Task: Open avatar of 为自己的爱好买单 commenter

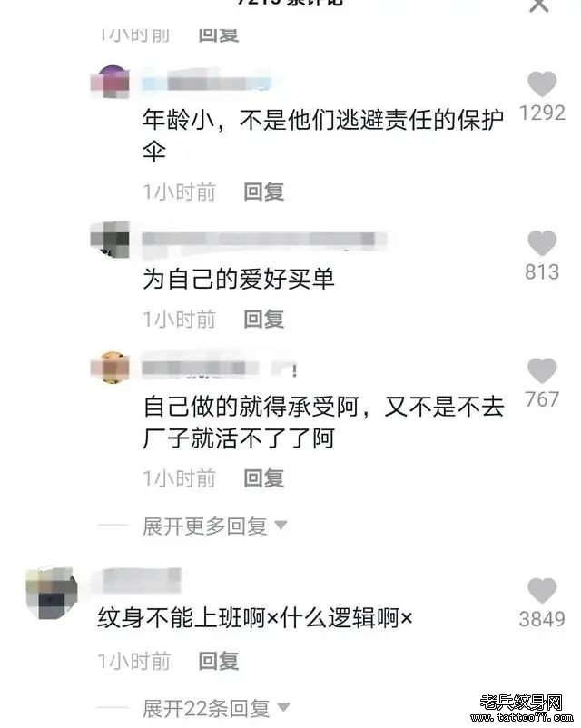Action: [x=111, y=239]
